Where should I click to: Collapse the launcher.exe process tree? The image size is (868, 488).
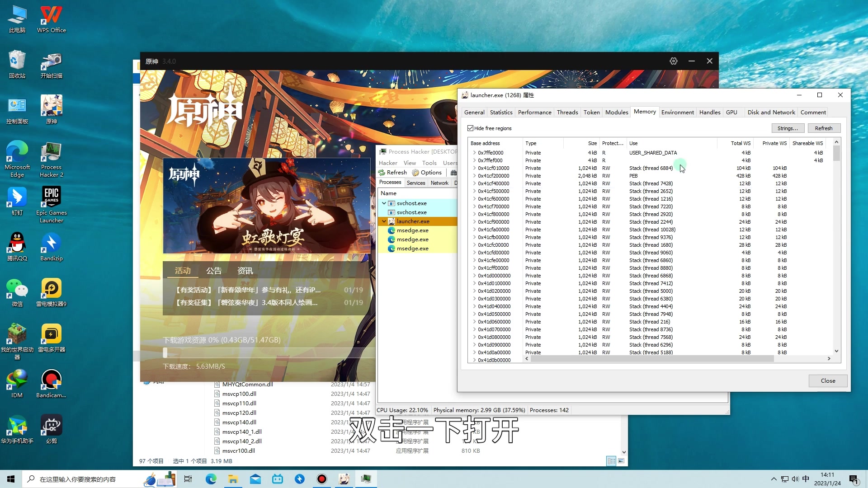[x=384, y=221]
